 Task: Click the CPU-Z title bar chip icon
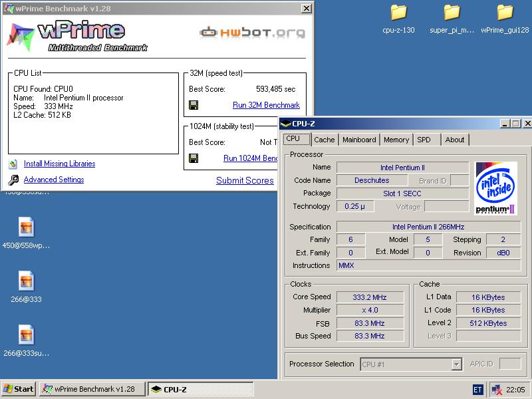pyautogui.click(x=286, y=124)
